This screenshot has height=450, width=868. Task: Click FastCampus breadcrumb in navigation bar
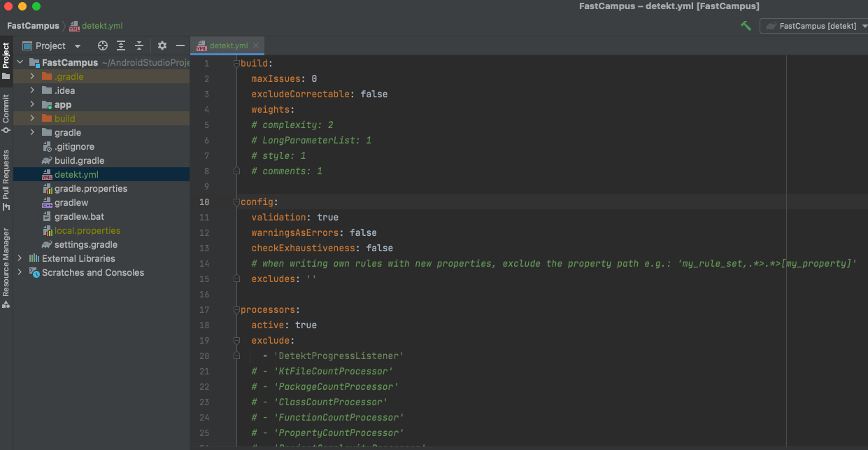[x=33, y=26]
